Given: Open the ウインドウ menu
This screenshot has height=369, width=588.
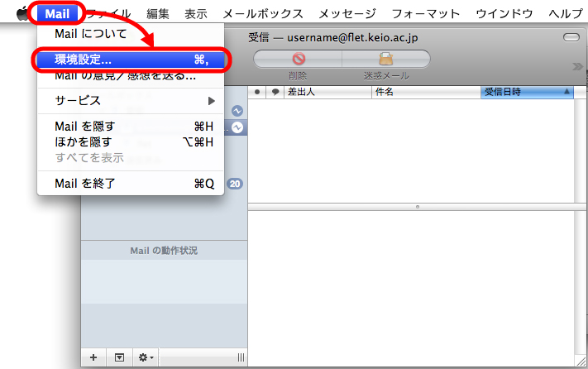Looking at the screenshot, I should [504, 14].
